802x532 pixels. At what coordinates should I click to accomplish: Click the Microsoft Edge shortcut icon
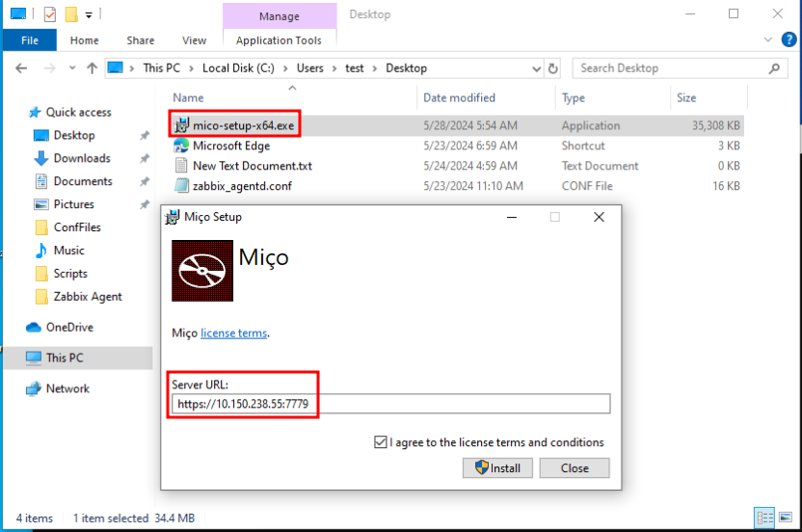tap(181, 146)
